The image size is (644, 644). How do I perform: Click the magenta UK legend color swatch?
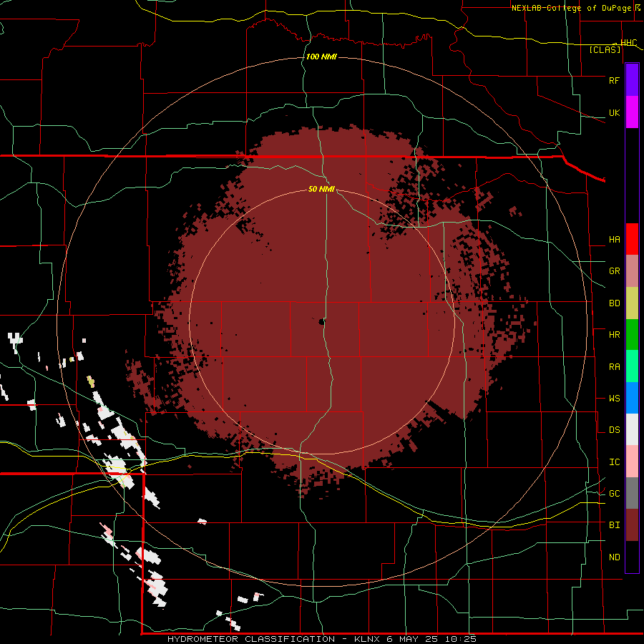[x=632, y=112]
